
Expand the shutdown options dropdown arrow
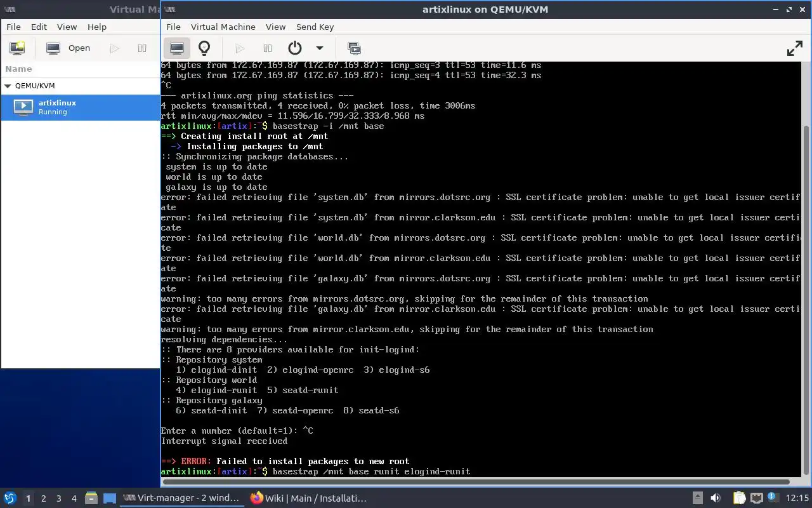(x=320, y=48)
